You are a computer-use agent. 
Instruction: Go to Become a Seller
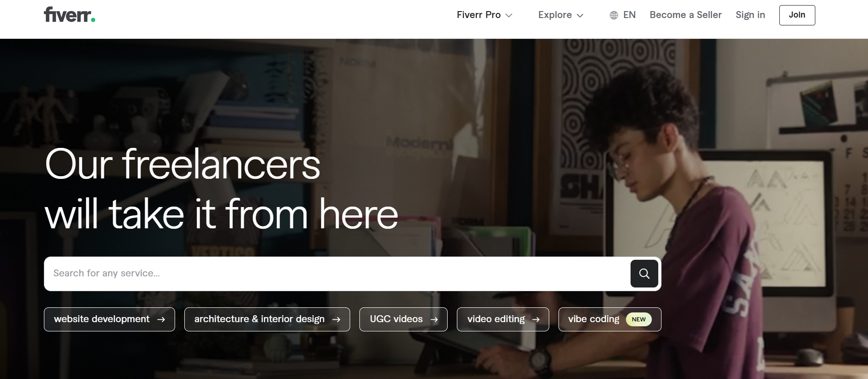(686, 15)
